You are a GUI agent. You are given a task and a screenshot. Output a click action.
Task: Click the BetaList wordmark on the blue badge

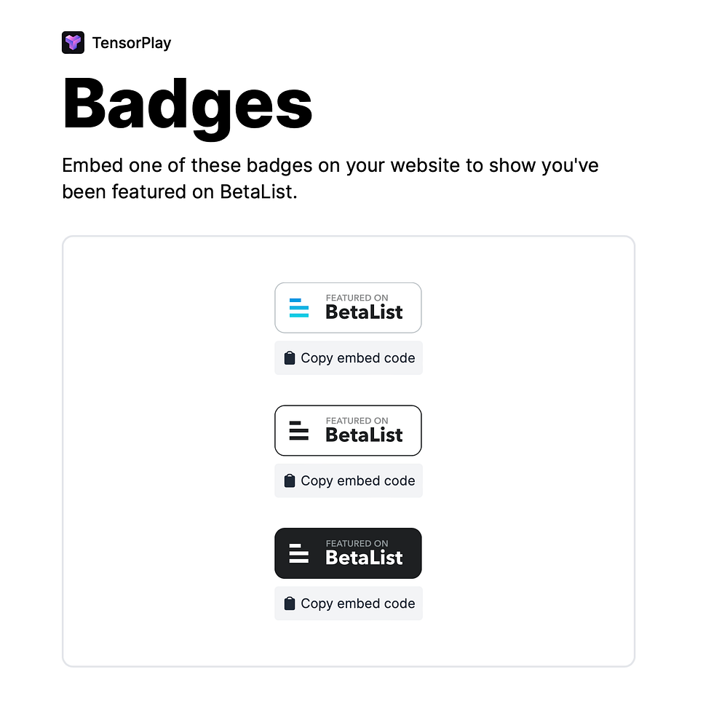pyautogui.click(x=364, y=312)
